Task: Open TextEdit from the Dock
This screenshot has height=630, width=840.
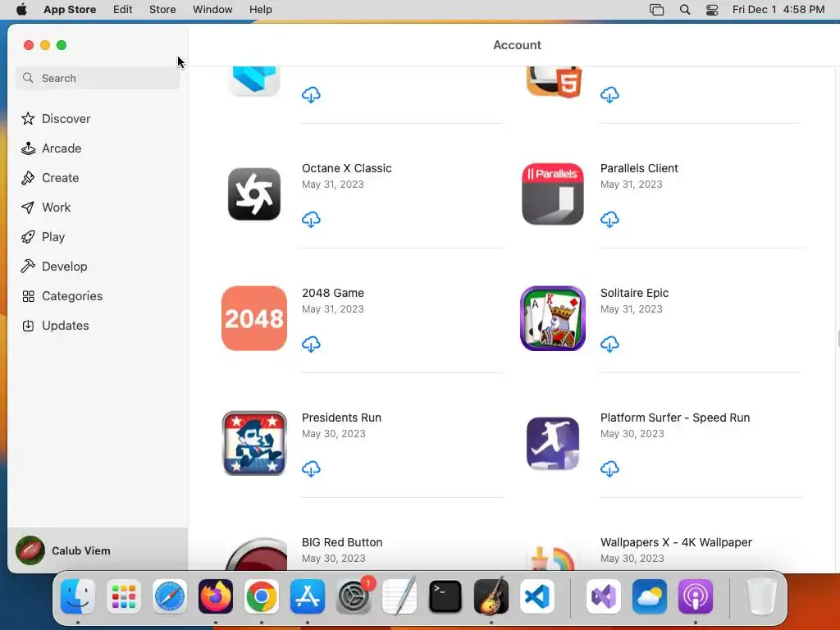Action: point(399,596)
